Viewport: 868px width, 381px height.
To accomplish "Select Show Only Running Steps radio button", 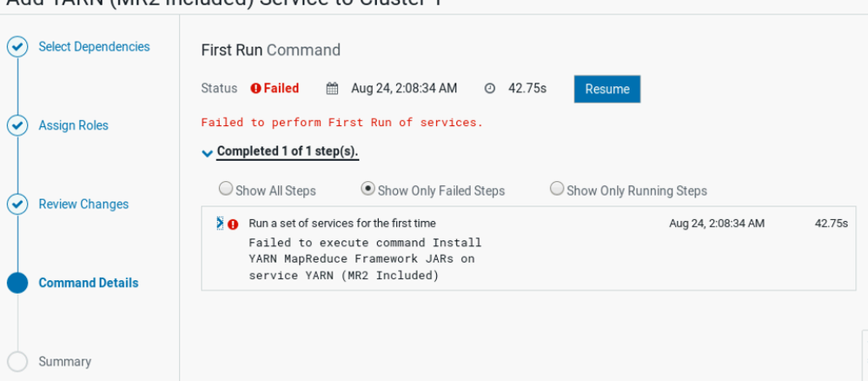I will pos(557,189).
